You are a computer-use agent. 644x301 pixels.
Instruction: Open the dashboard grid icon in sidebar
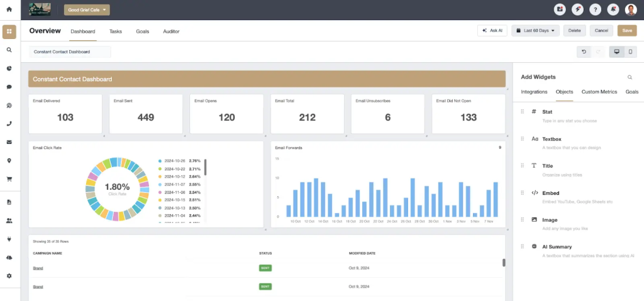(9, 31)
